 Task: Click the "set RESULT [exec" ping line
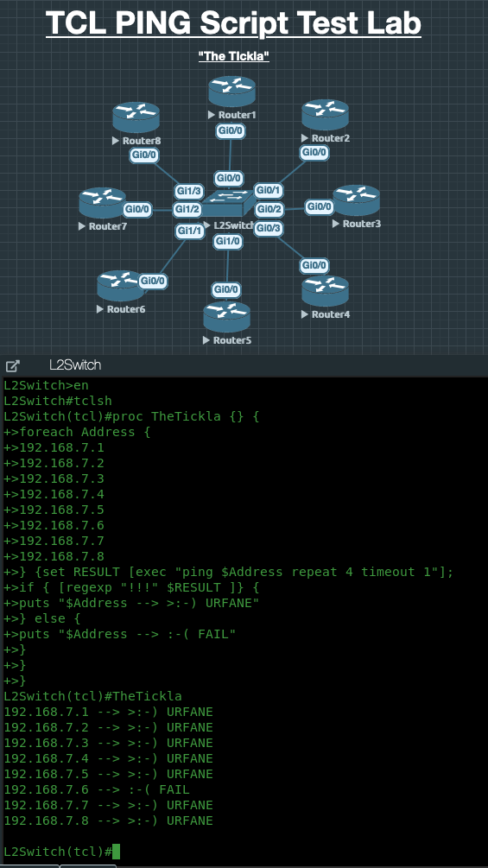pyautogui.click(x=229, y=571)
